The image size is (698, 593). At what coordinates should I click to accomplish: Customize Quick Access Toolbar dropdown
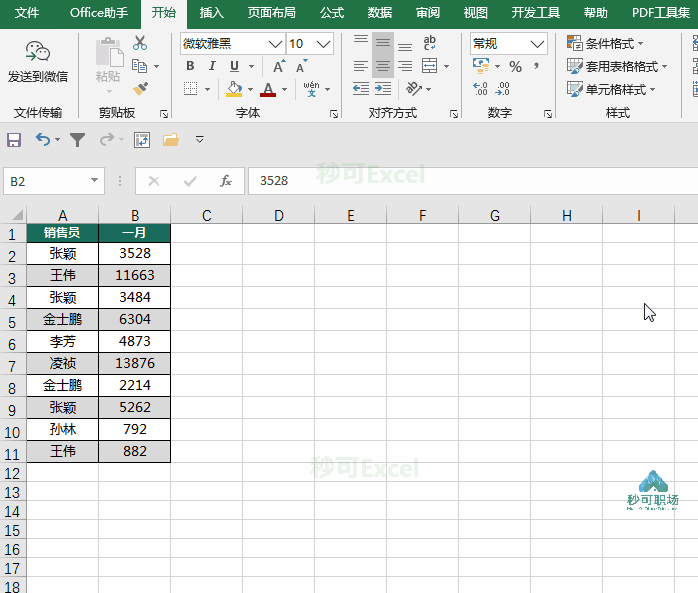(x=199, y=140)
